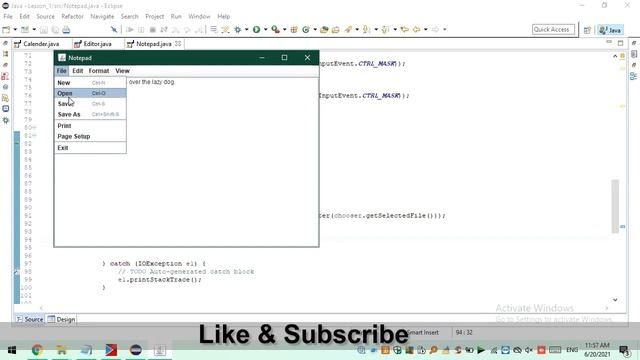Open the Notepad Edit menu
Image resolution: width=640 pixels, height=360 pixels.
point(78,71)
